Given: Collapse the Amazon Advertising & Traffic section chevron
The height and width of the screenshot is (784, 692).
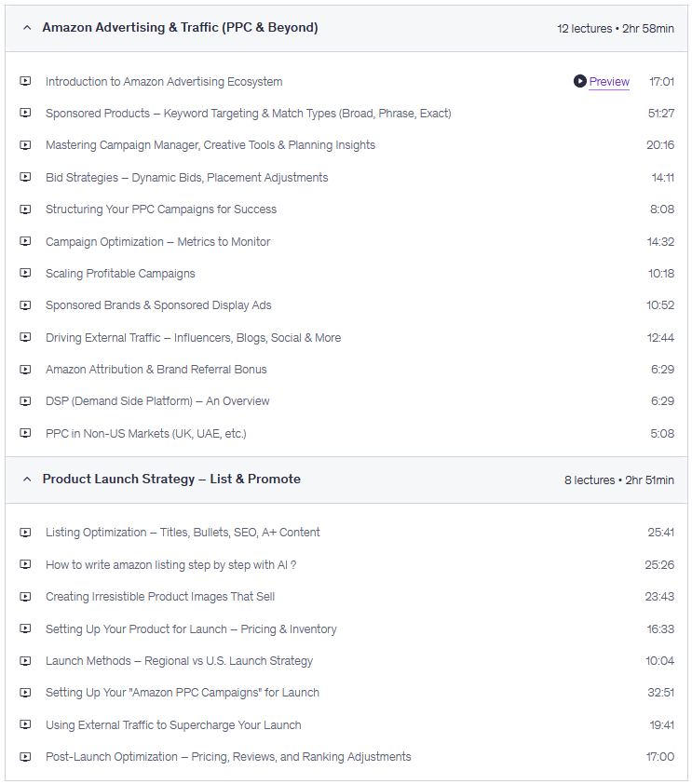Looking at the screenshot, I should pyautogui.click(x=27, y=28).
